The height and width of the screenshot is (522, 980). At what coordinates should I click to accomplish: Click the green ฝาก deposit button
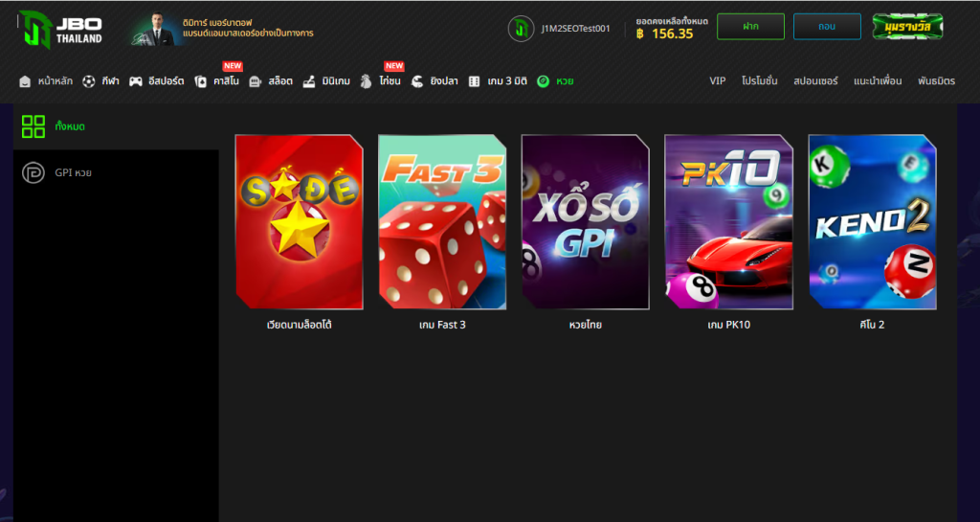[x=750, y=27]
